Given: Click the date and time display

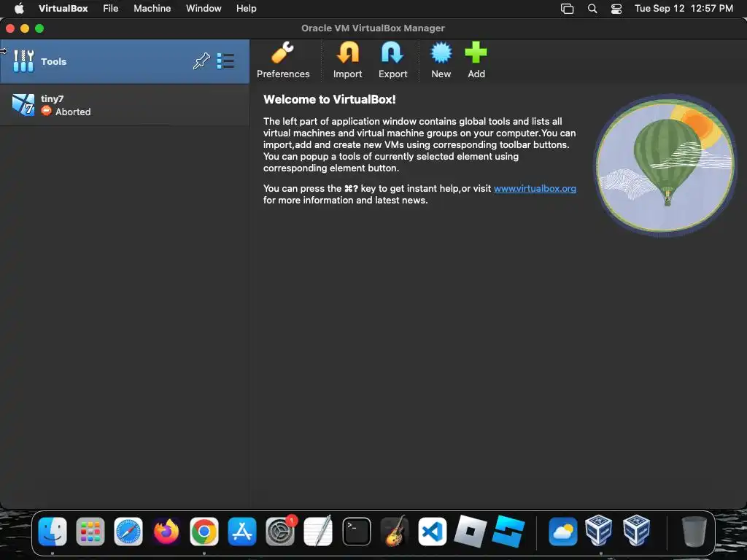Looking at the screenshot, I should (684, 9).
